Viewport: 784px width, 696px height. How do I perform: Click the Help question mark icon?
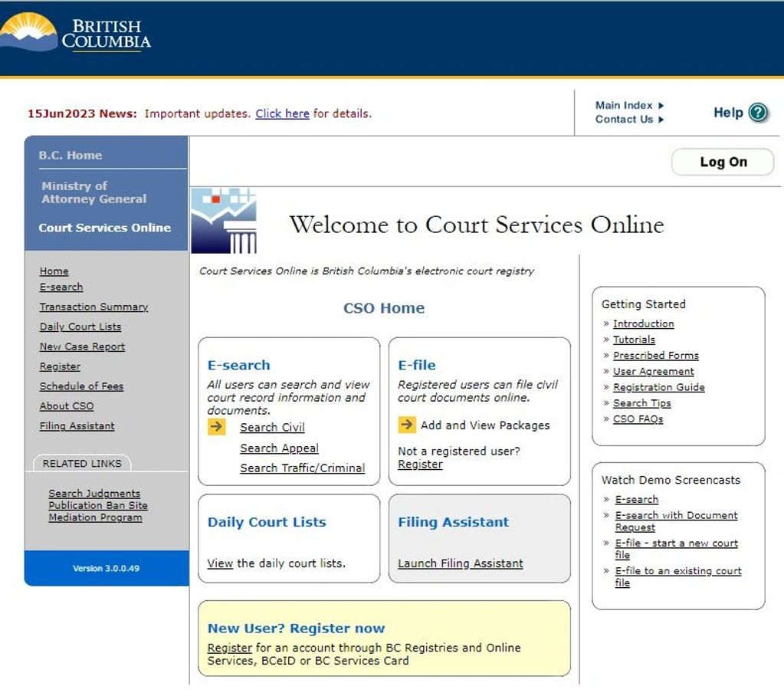point(758,113)
